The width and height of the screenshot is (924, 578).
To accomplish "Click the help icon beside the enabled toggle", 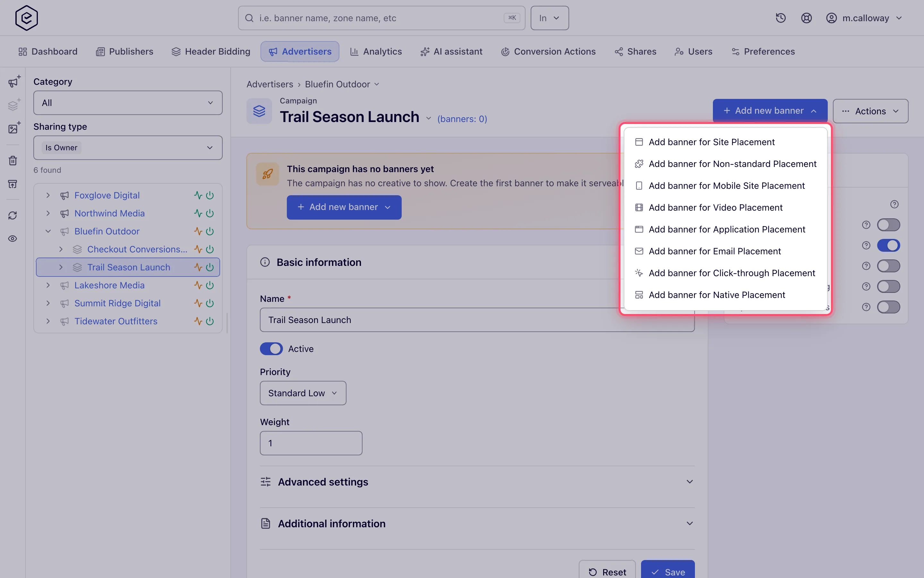I will (866, 245).
